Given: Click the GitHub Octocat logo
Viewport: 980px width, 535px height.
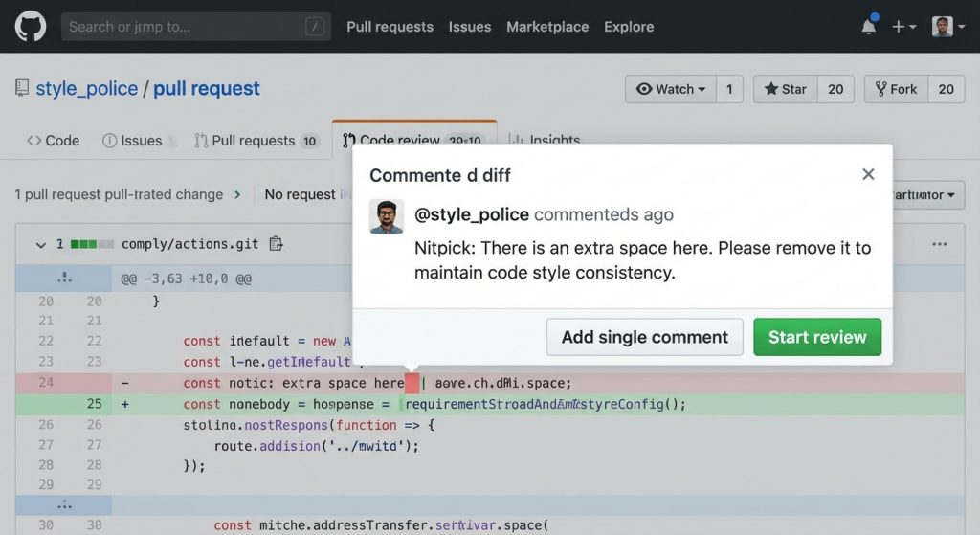Looking at the screenshot, I should [x=31, y=26].
